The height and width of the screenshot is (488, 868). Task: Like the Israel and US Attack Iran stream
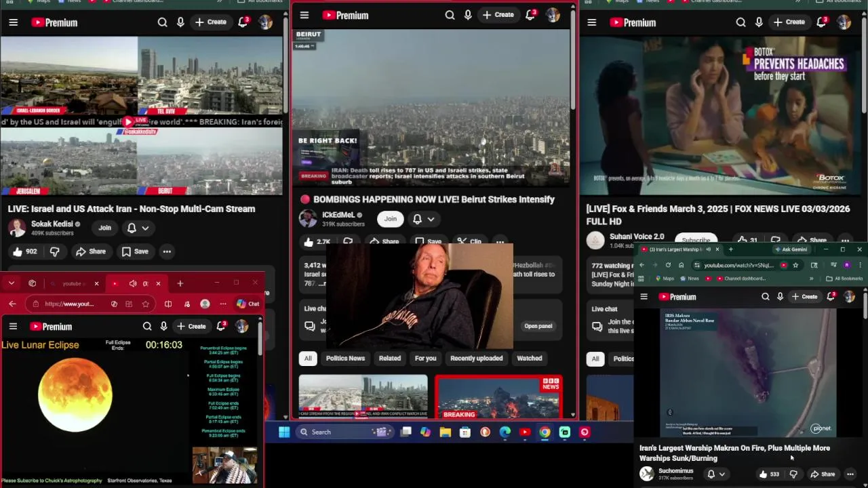click(24, 251)
